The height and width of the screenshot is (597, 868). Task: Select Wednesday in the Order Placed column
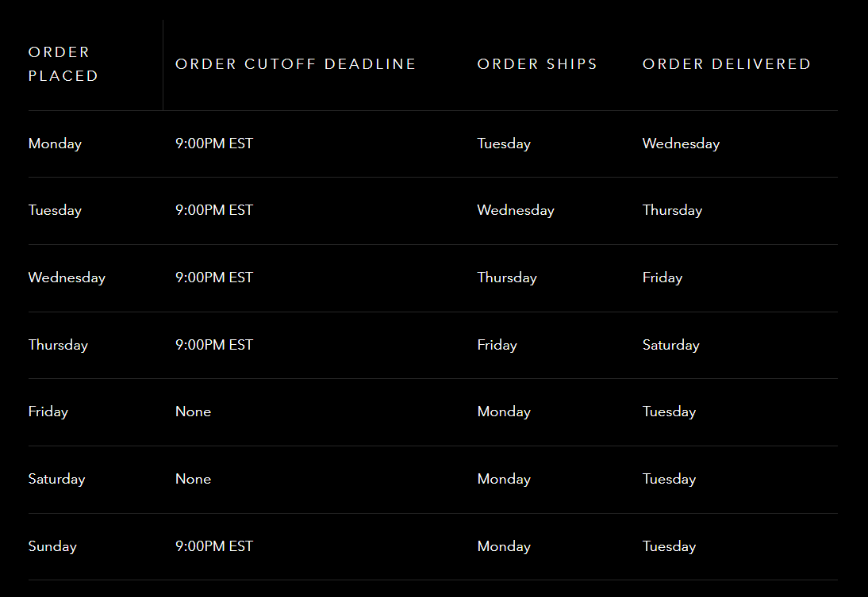[67, 277]
